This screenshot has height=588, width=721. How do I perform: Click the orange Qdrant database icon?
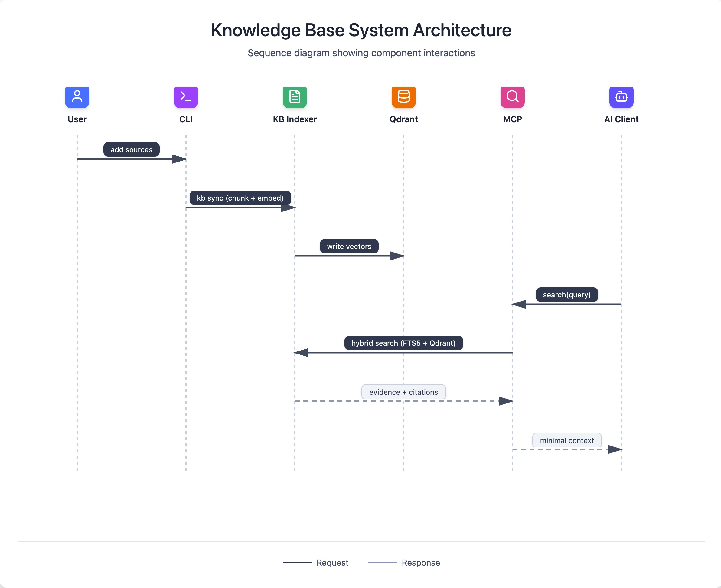point(403,97)
